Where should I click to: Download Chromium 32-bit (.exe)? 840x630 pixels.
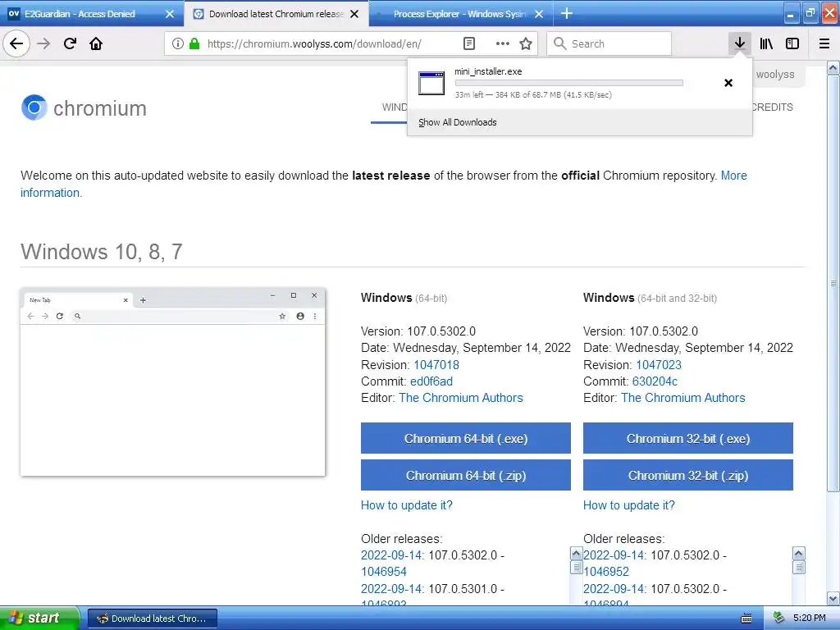[x=688, y=438]
